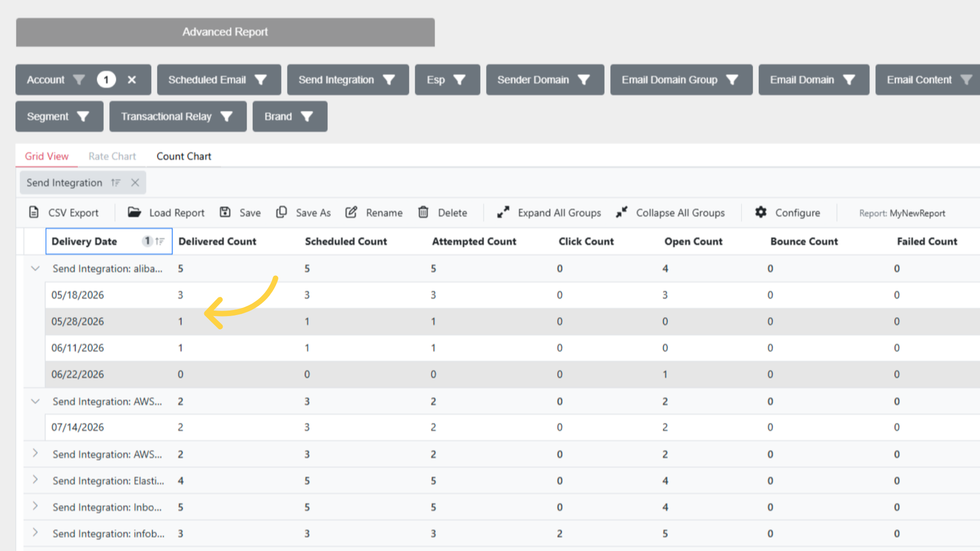Screen dimensions: 980x551
Task: Collapse the Send Integration aliba... group
Action: click(35, 269)
